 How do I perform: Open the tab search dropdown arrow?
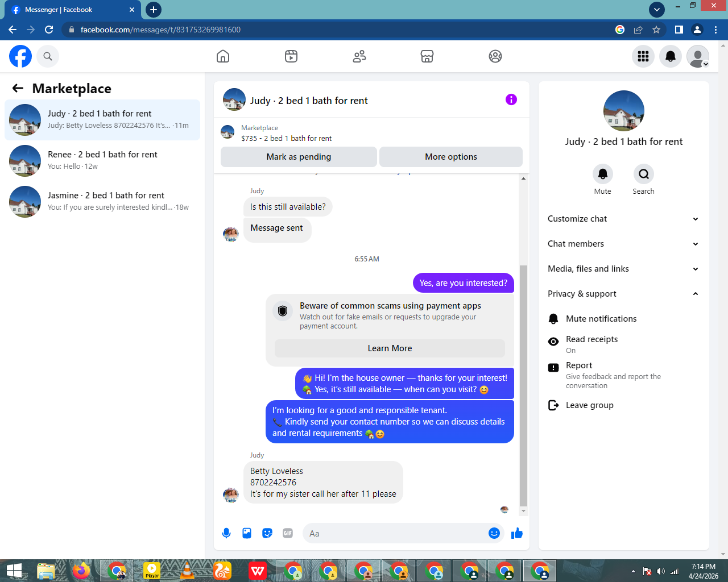pyautogui.click(x=657, y=9)
